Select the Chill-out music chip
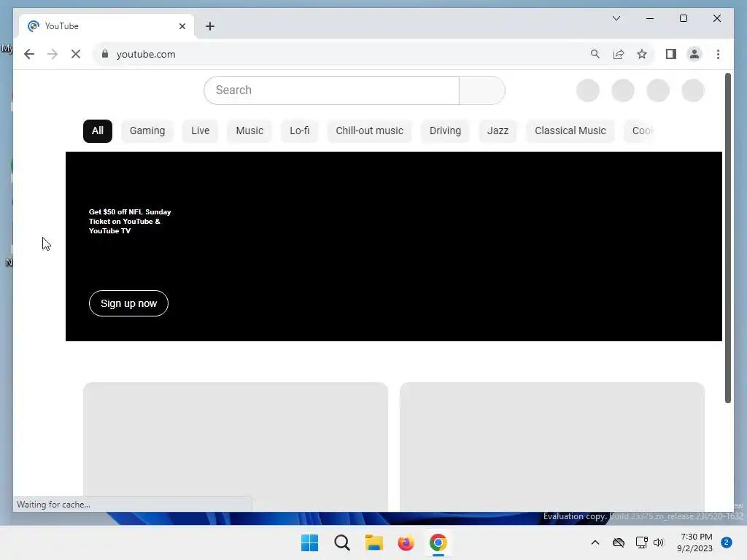 370,131
